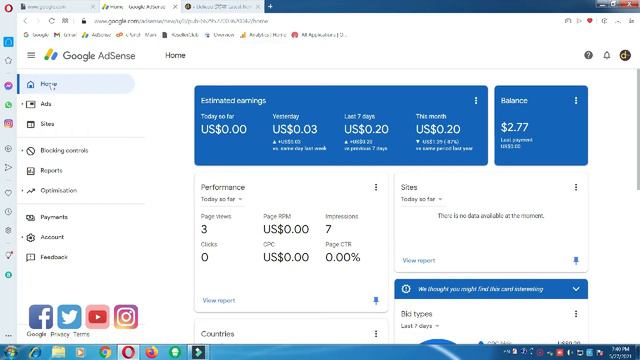Click the Instagram logo below the sidebar
The height and width of the screenshot is (360, 640).
(x=126, y=317)
